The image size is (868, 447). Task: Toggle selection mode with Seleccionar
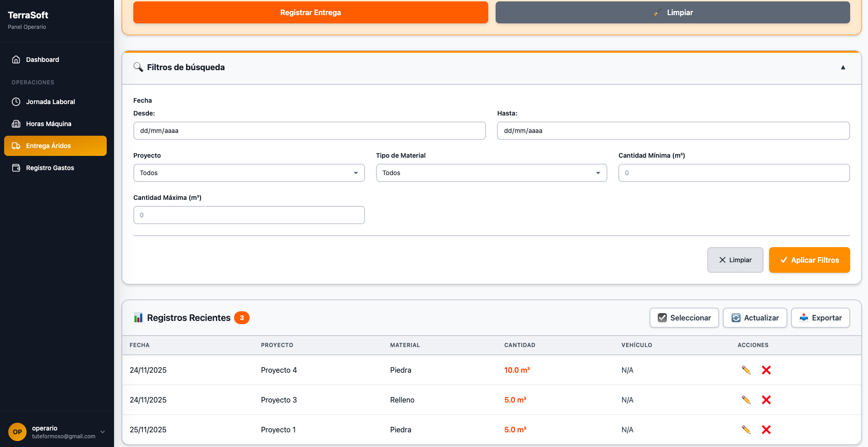click(x=684, y=318)
